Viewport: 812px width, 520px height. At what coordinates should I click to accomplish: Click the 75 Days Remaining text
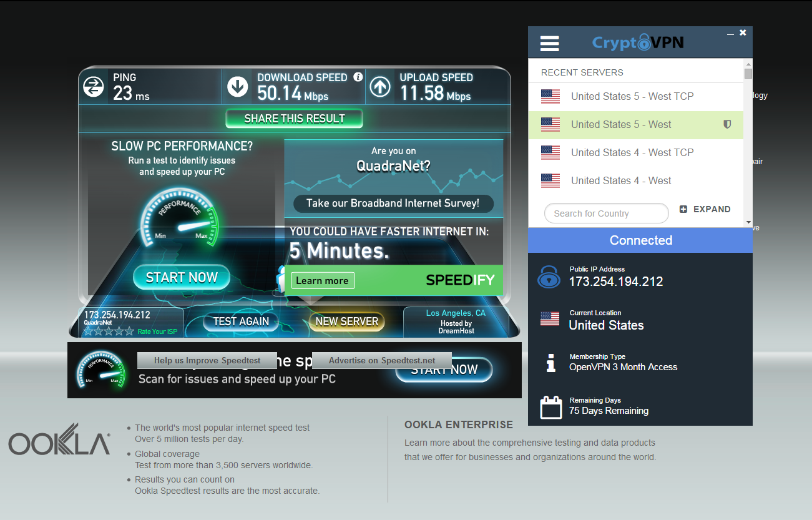tap(609, 411)
